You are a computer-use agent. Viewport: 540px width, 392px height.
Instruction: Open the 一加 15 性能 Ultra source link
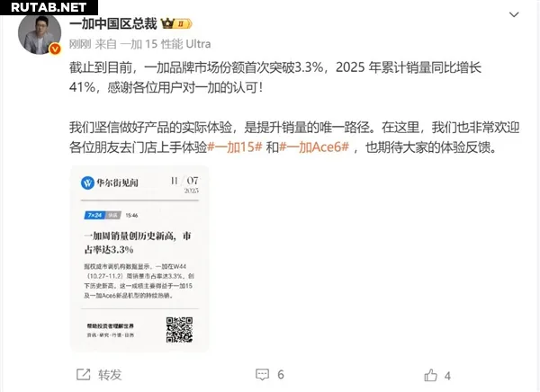tap(166, 44)
